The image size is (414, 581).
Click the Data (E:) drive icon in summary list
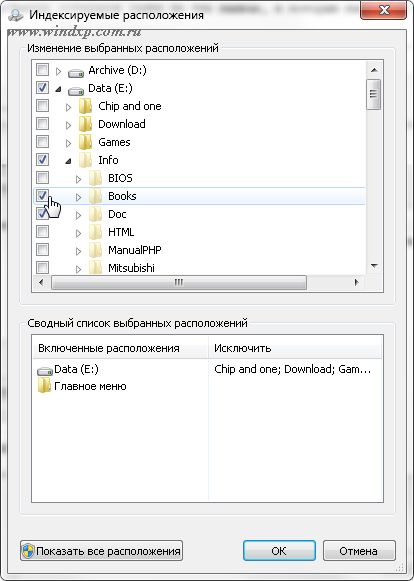[x=45, y=371]
